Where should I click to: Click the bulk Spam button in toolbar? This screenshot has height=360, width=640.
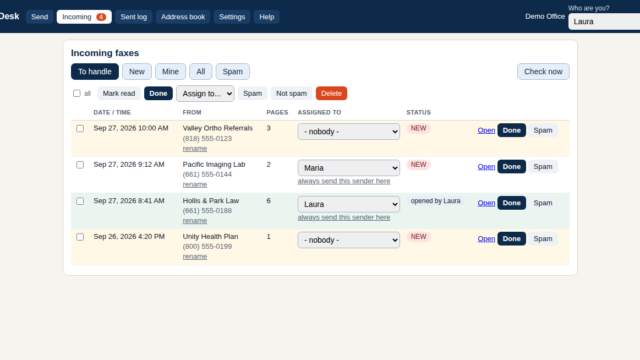click(253, 93)
